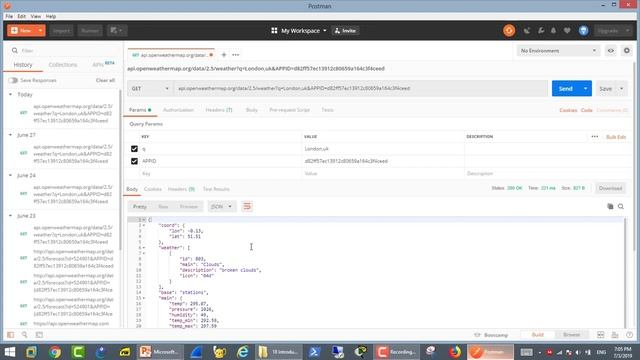The width and height of the screenshot is (640, 360).
Task: Open the interceptor satellite icon
Action: (527, 31)
